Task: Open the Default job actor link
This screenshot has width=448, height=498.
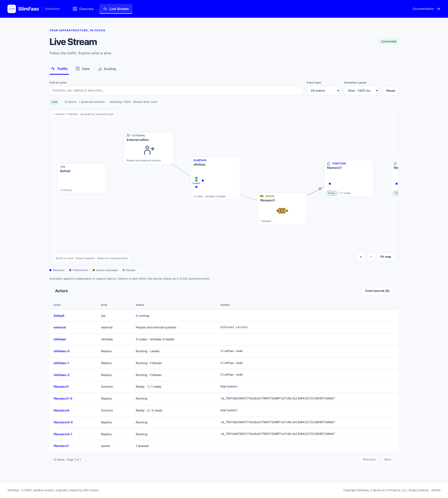Action: click(x=59, y=316)
